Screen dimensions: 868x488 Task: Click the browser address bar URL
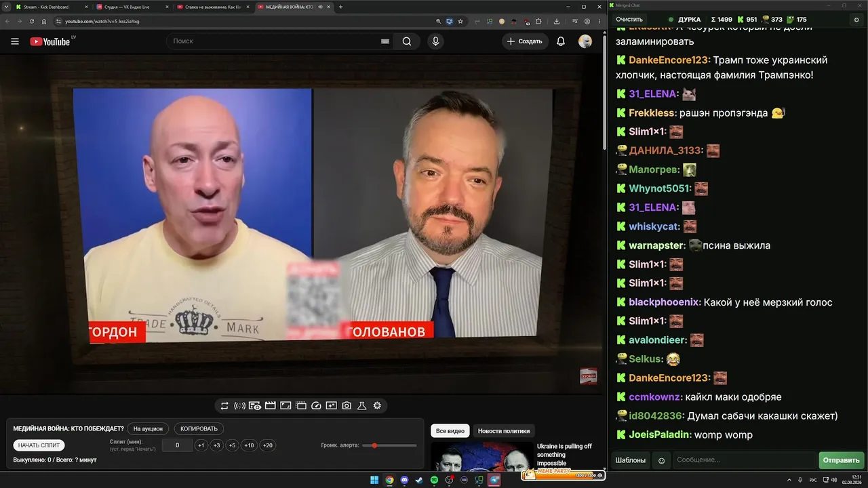tap(102, 21)
